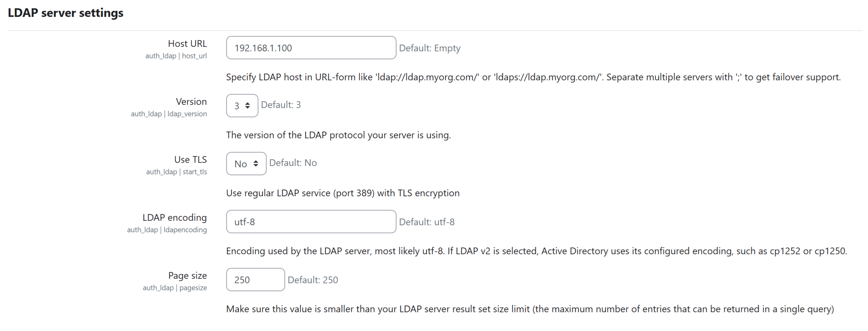Click the "Default: Empty" hint text
This screenshot has width=868, height=331.
(x=429, y=48)
